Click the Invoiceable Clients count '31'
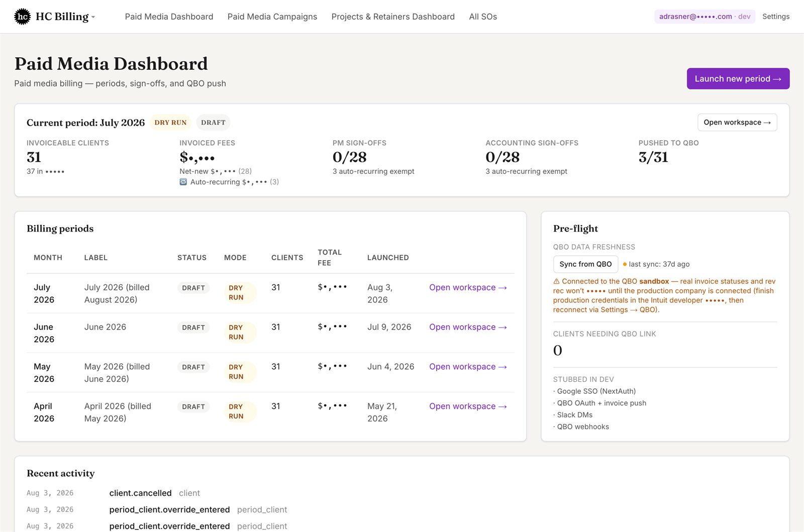 click(34, 157)
